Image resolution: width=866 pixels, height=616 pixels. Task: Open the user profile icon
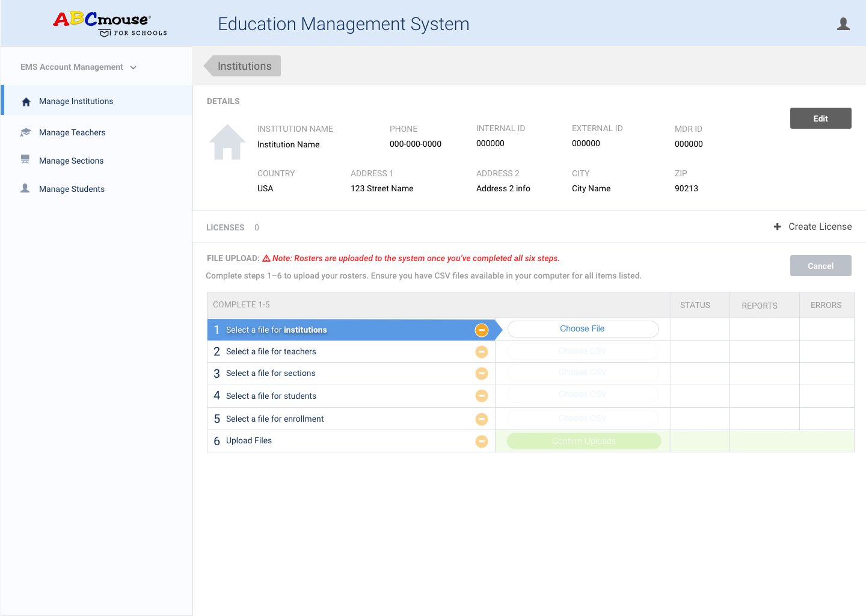(x=843, y=24)
